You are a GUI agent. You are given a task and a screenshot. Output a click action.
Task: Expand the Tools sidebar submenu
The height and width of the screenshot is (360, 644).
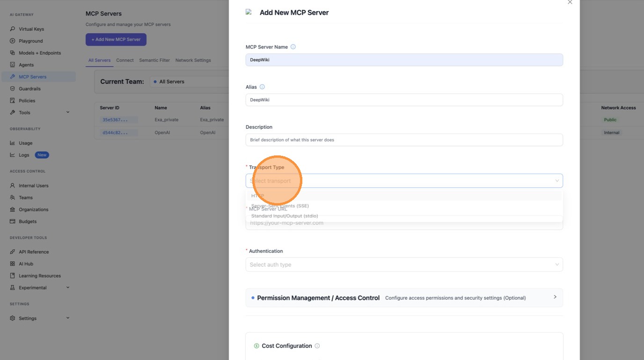point(67,112)
